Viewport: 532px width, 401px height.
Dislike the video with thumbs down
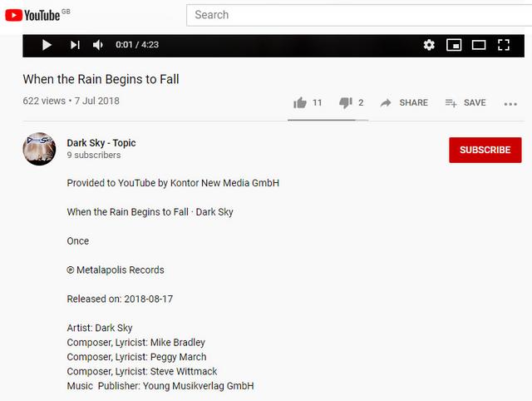(352, 102)
